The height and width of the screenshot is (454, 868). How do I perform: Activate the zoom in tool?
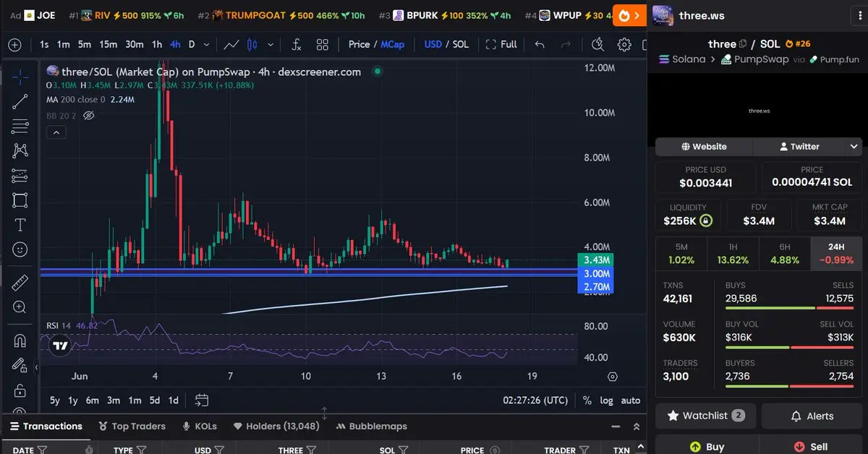20,307
